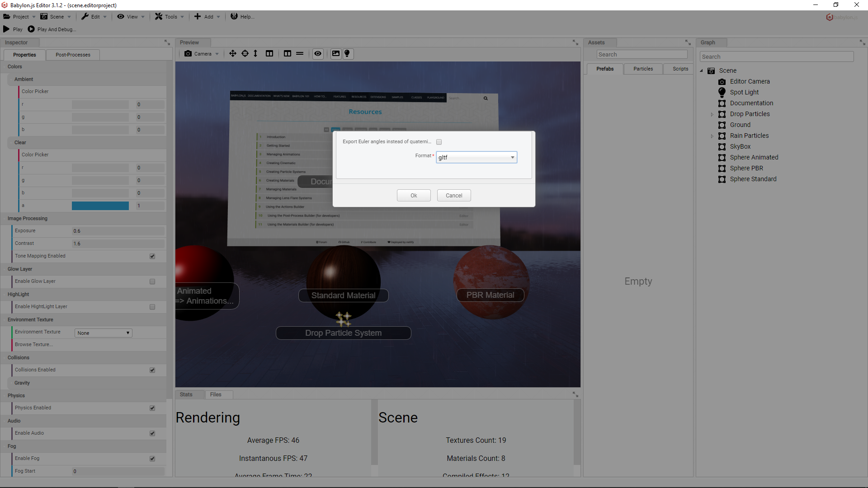Toggle Enable Audio checkbox
868x488 pixels.
152,433
